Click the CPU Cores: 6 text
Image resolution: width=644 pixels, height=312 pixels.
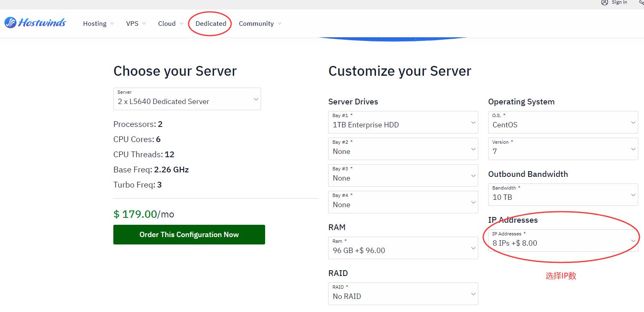click(137, 139)
